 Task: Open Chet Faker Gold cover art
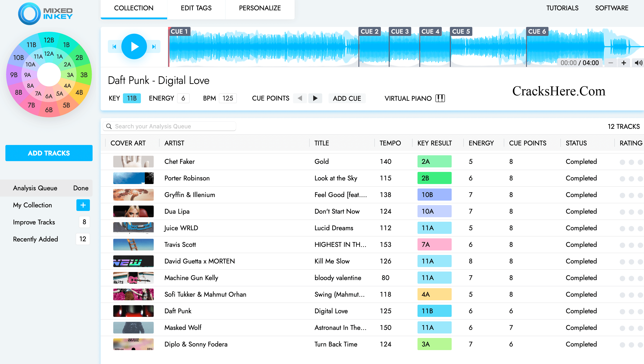point(133,162)
